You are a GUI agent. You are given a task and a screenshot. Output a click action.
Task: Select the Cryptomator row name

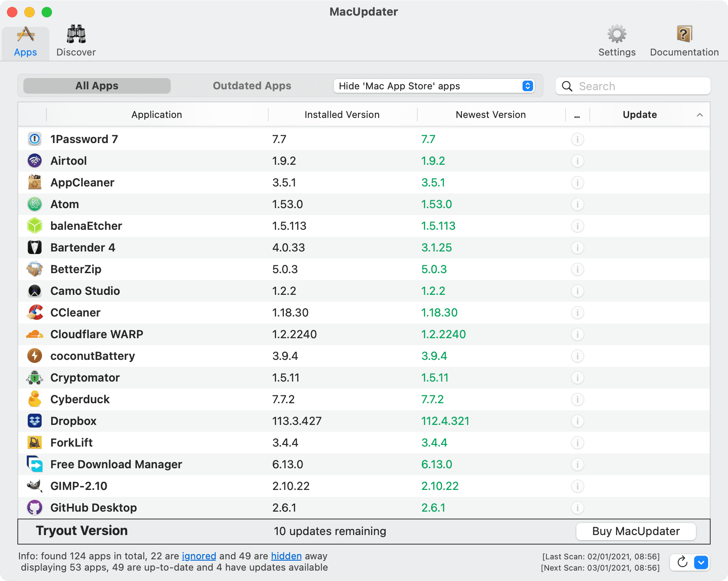point(85,378)
